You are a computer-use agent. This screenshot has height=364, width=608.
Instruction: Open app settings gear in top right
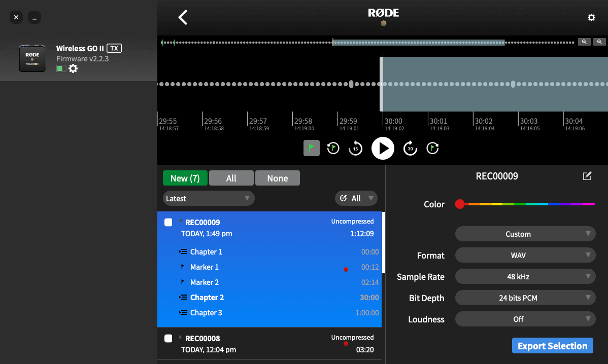pos(591,18)
